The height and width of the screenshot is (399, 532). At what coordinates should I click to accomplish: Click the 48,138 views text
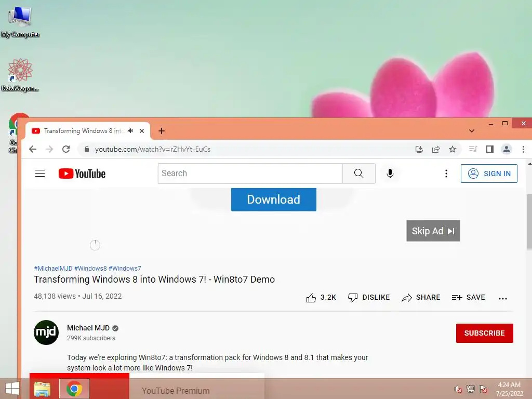click(x=55, y=296)
